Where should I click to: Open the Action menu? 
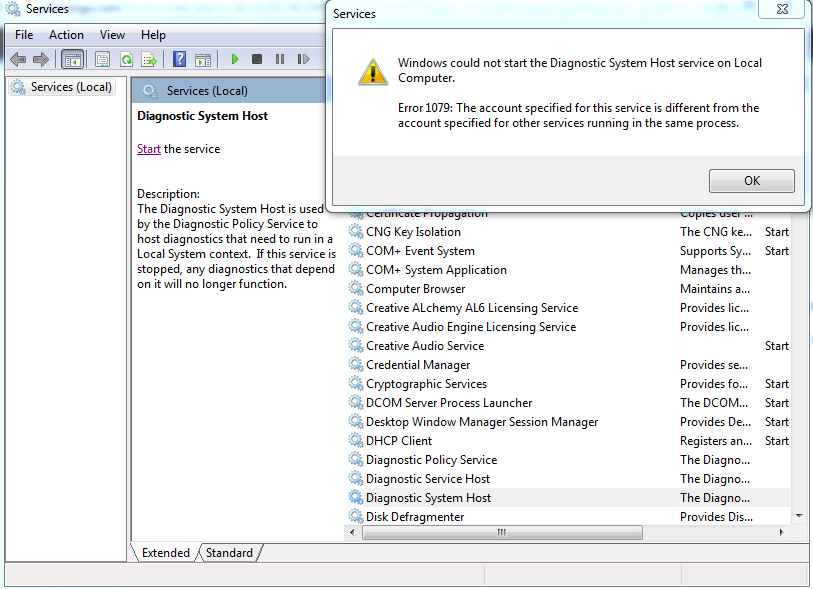(66, 35)
